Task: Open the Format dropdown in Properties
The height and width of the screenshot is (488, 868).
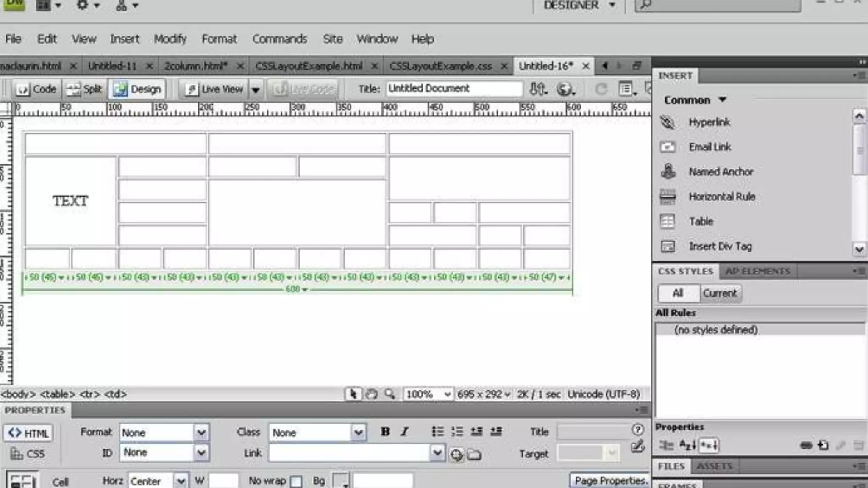Action: click(201, 433)
